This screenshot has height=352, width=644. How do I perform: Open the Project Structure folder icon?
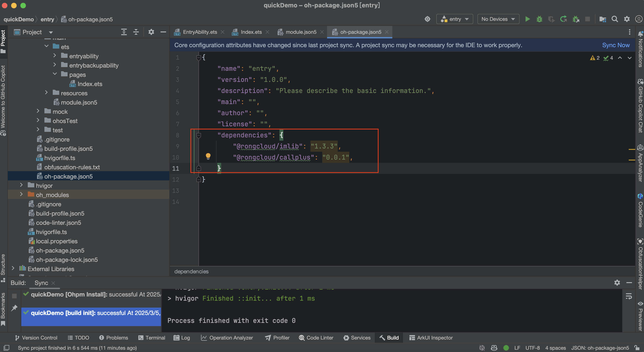603,19
